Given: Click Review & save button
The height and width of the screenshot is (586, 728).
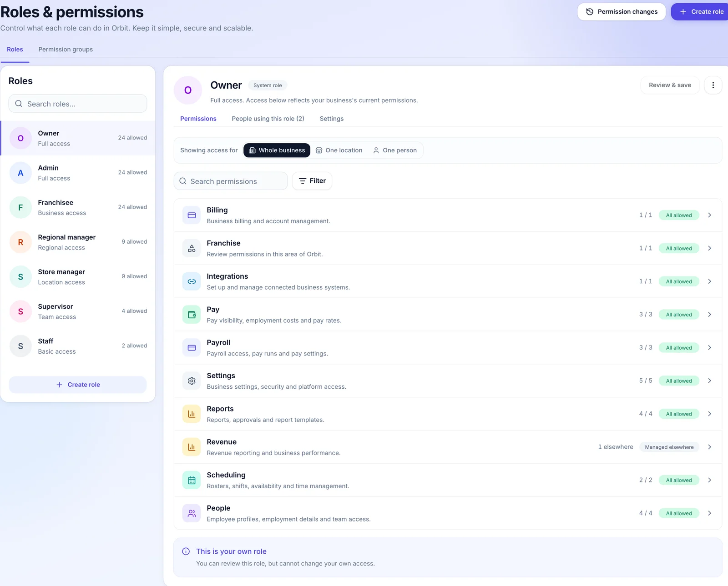Looking at the screenshot, I should 670,85.
